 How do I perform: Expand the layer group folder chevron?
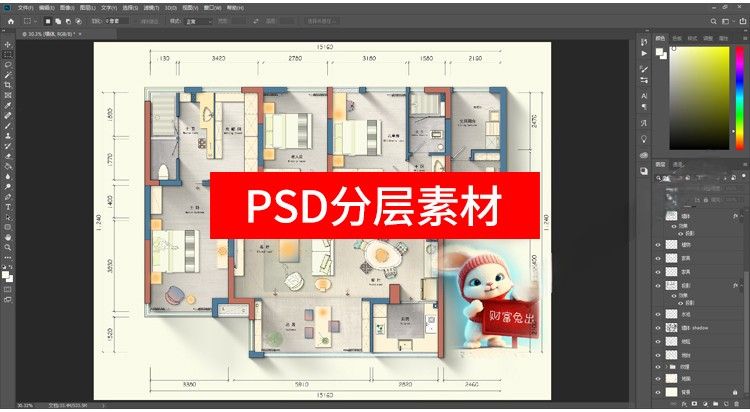(666, 367)
